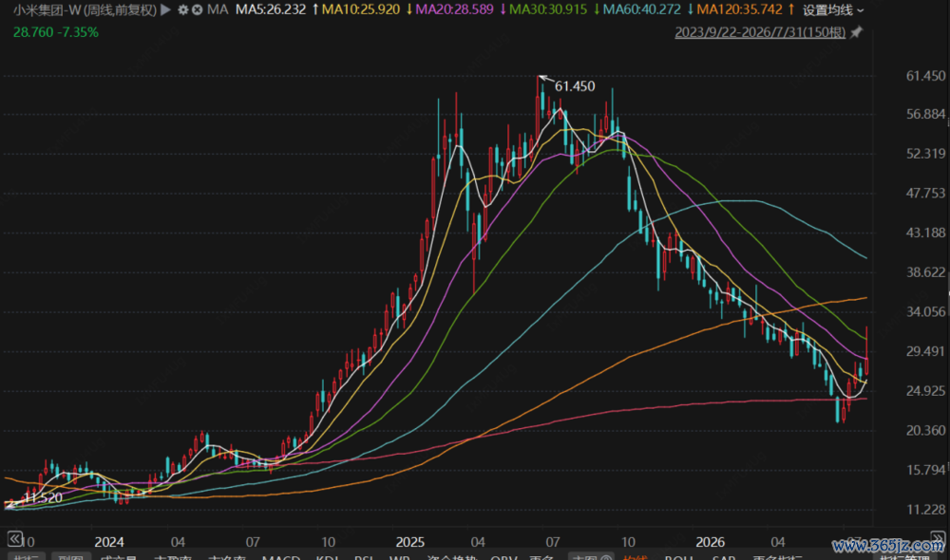This screenshot has width=950, height=560.
Task: Remove the MA indicator with the X icon
Action: [x=197, y=9]
